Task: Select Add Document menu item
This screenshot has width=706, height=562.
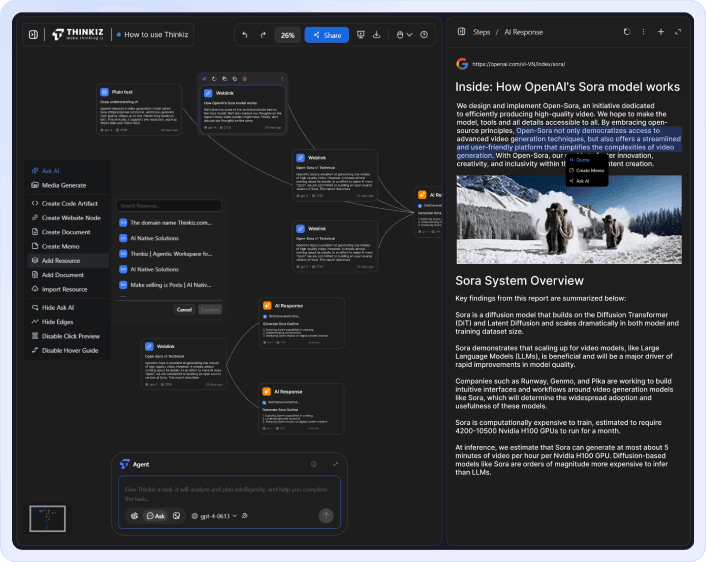Action: pyautogui.click(x=68, y=275)
